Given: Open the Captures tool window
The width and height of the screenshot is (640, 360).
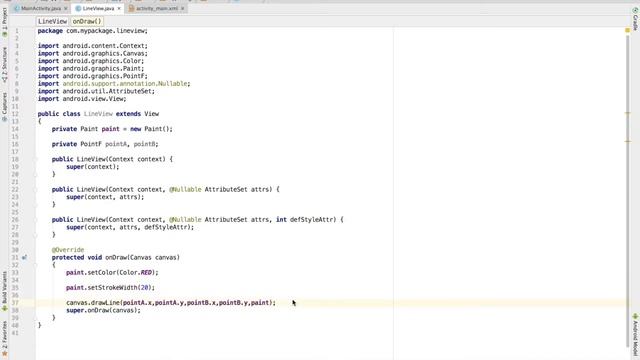Looking at the screenshot, I should coord(4,107).
